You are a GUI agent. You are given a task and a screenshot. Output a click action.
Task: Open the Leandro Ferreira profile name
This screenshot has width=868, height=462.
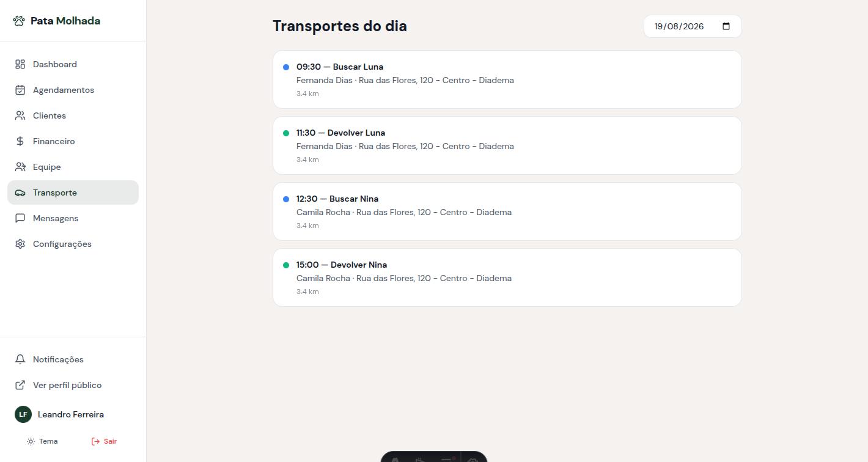click(x=71, y=414)
